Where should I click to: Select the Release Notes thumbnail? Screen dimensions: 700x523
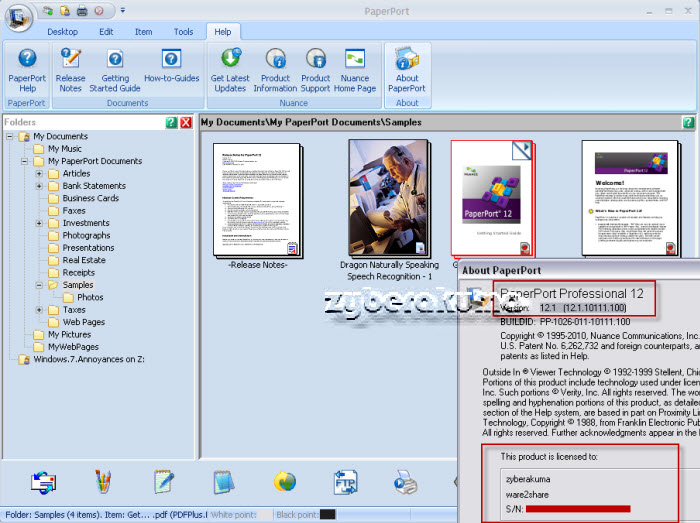tap(258, 200)
